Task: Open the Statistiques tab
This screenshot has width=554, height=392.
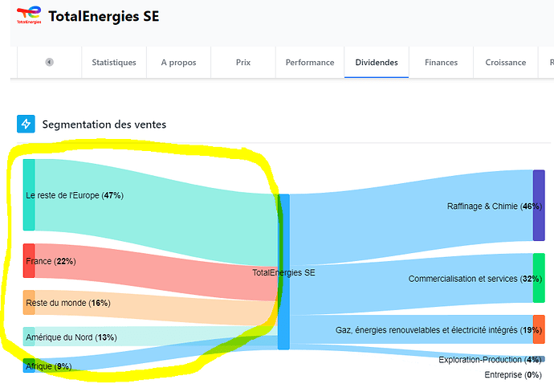Action: [x=114, y=62]
